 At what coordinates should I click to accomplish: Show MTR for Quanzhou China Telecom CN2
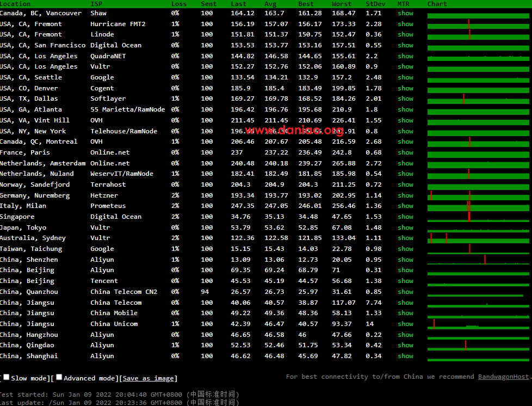pyautogui.click(x=405, y=292)
